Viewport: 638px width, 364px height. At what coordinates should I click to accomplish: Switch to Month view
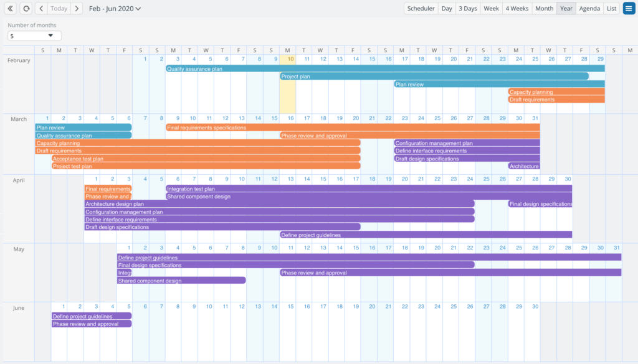point(544,9)
